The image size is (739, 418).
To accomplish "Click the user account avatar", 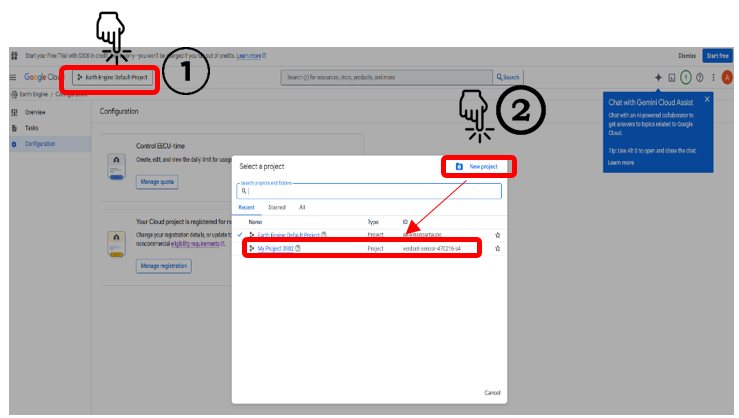I will pyautogui.click(x=726, y=77).
